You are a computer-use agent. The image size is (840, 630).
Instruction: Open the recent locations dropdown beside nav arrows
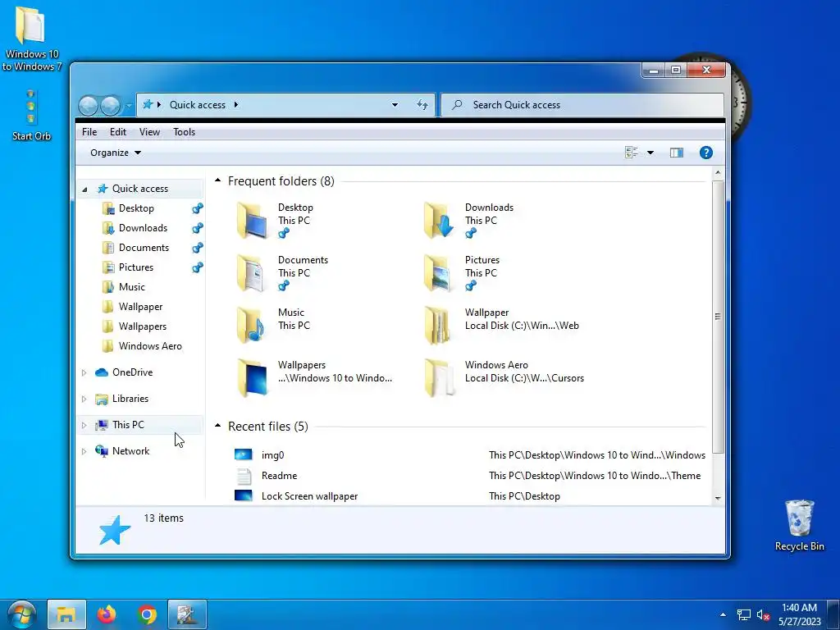[x=129, y=106]
